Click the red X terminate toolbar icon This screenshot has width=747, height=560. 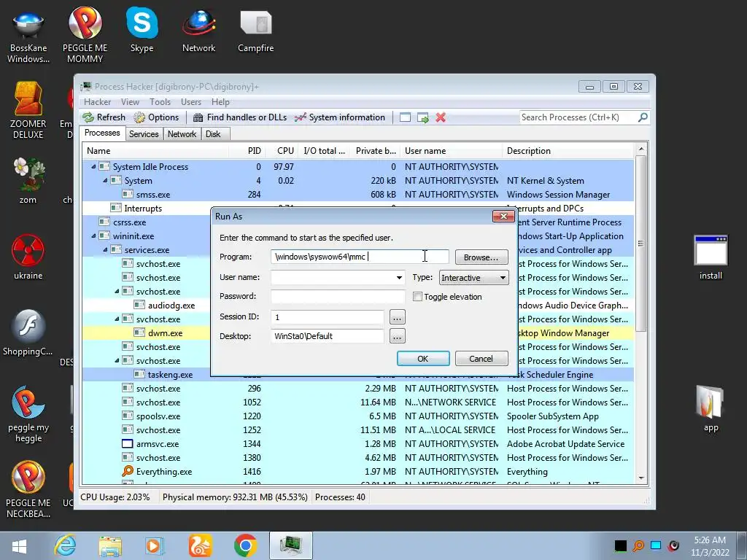tap(441, 117)
